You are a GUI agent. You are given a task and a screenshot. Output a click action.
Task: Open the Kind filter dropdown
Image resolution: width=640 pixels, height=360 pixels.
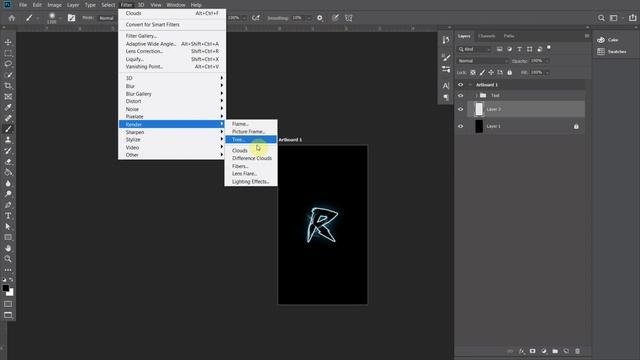(x=475, y=49)
